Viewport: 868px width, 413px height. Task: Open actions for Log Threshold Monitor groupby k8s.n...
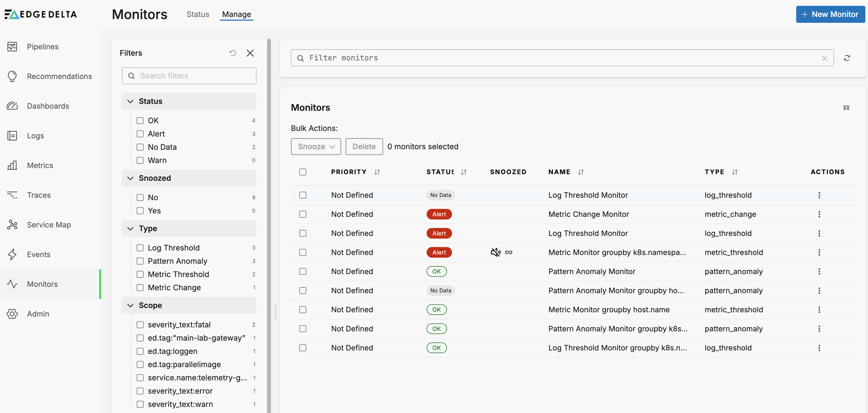point(819,348)
